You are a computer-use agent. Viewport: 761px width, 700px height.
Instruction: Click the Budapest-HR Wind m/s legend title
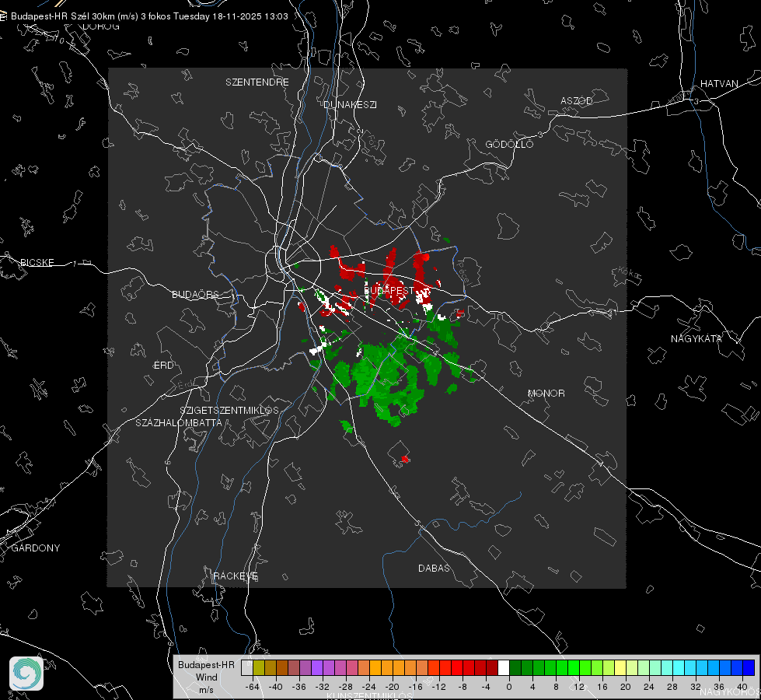tap(206, 677)
